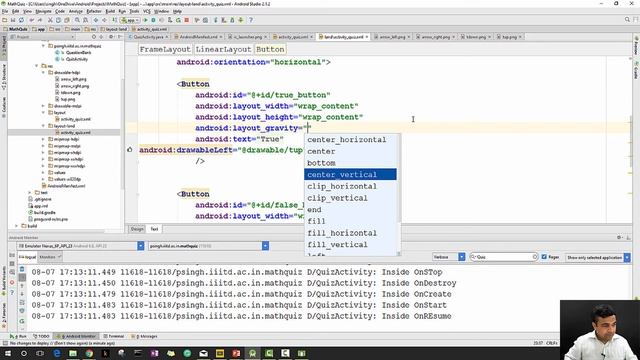This screenshot has height=360, width=640.
Task: Click the Search Everywhere magnifier at top right
Action: point(627,20)
